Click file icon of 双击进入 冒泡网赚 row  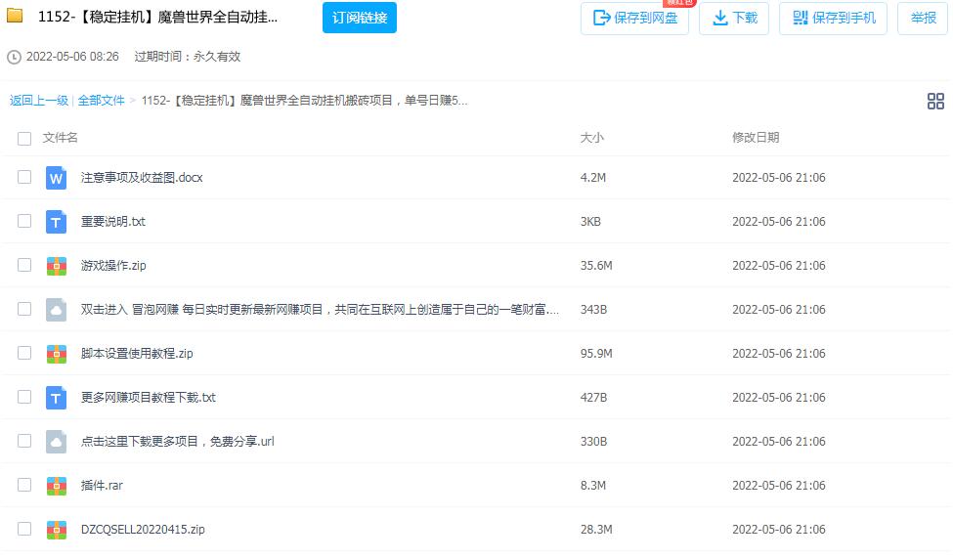57,310
